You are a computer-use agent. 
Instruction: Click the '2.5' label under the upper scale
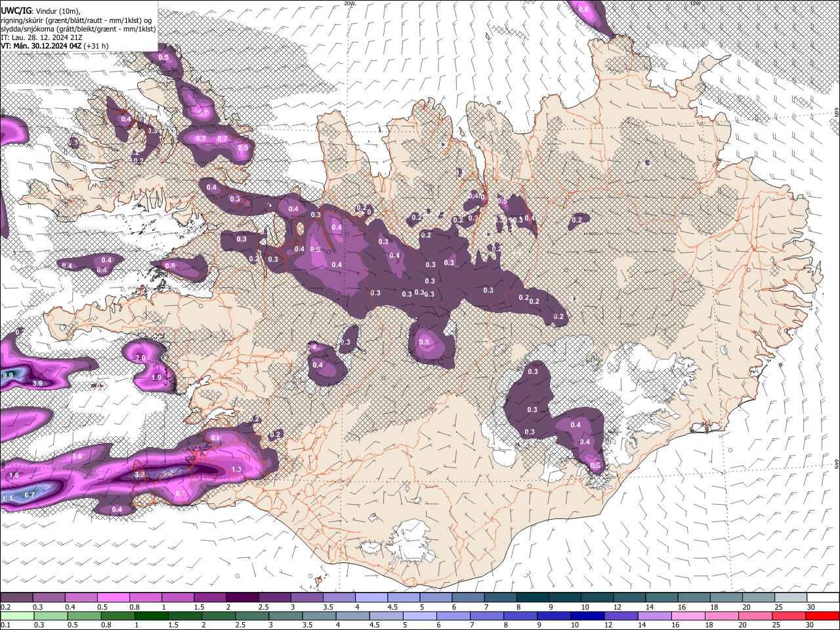(x=263, y=607)
